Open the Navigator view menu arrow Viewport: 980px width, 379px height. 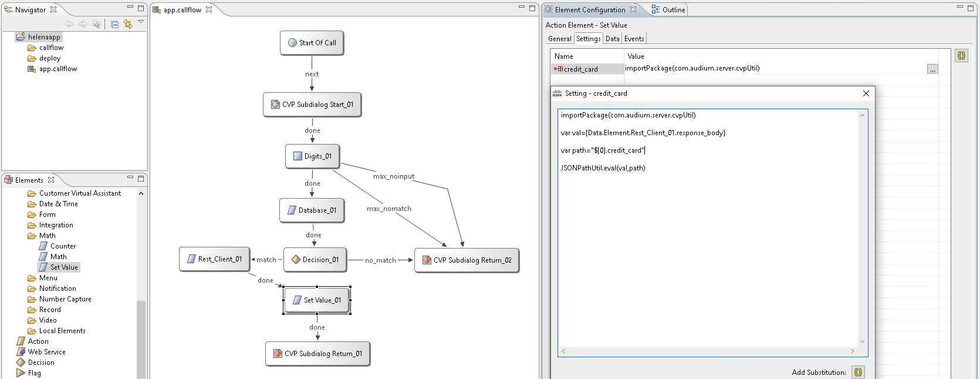pyautogui.click(x=141, y=22)
